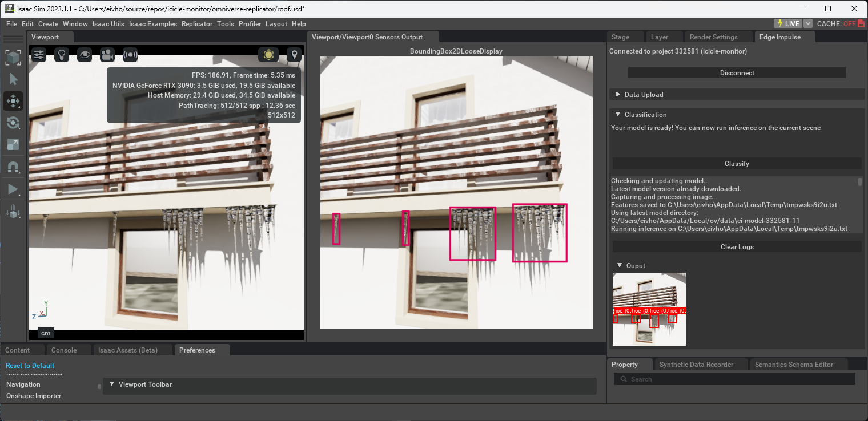Open the Edit menu
The width and height of the screenshot is (868, 421).
click(x=28, y=24)
